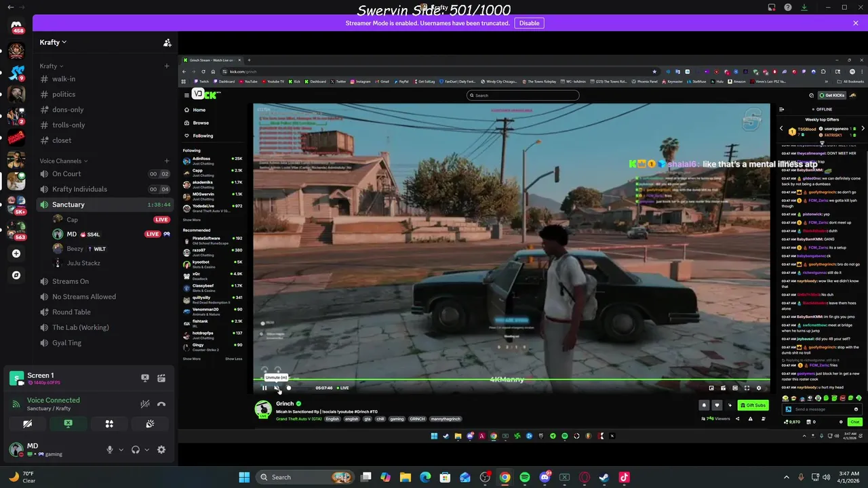The height and width of the screenshot is (488, 868).
Task: Toggle Kick hamburger sidebar menu
Action: coord(186,96)
